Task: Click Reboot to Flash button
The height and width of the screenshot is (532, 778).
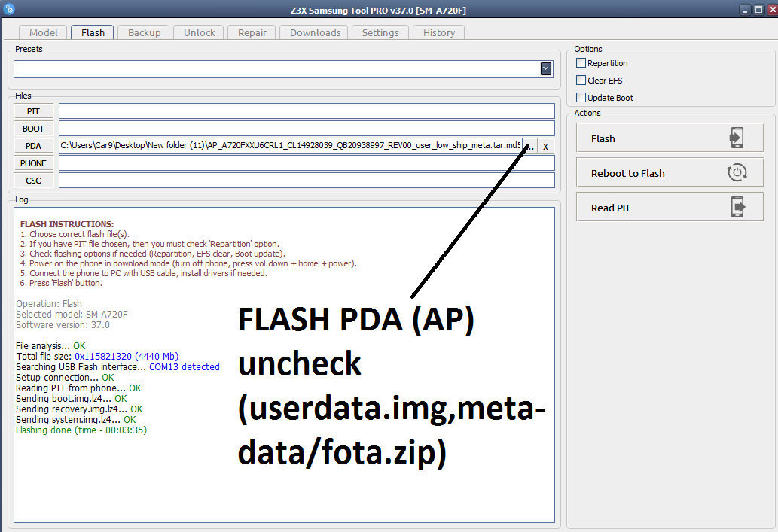Action: tap(670, 172)
